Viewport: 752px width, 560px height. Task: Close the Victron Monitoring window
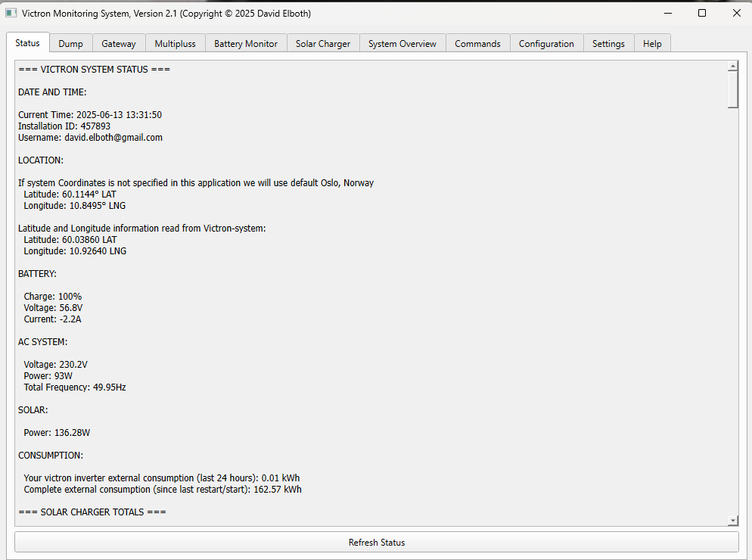737,13
